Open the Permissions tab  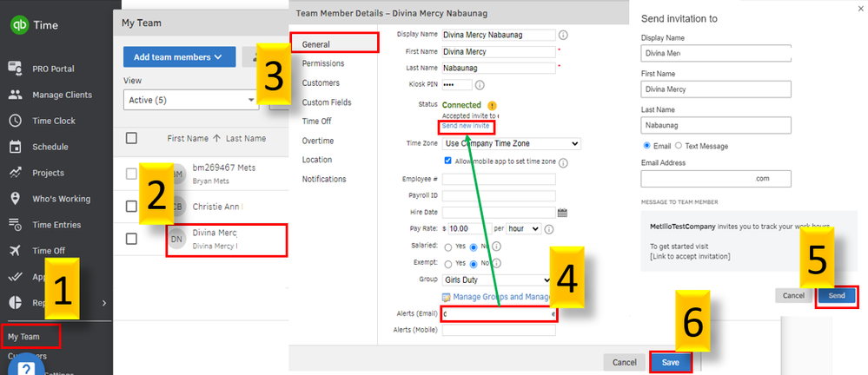pos(323,63)
